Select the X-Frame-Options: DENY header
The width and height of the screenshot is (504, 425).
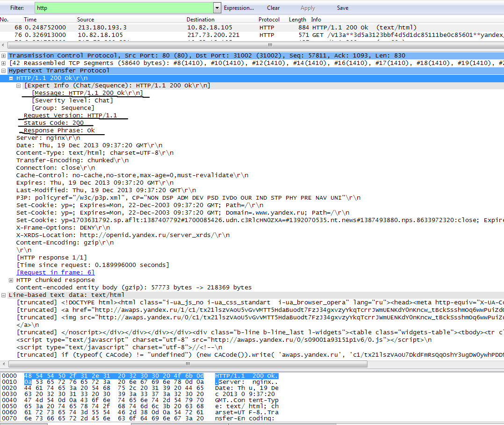63,228
